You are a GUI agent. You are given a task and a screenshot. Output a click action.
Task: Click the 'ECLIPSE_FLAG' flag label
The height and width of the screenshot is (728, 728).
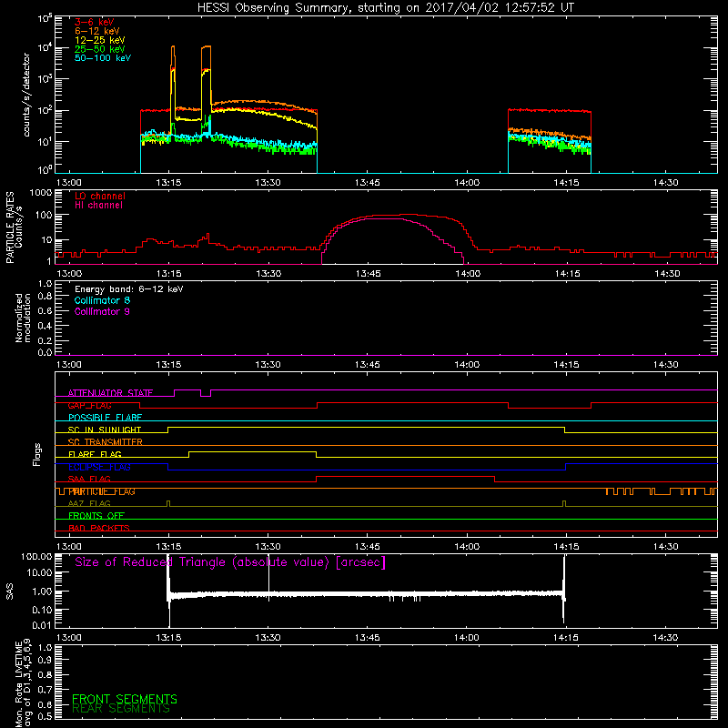click(99, 467)
